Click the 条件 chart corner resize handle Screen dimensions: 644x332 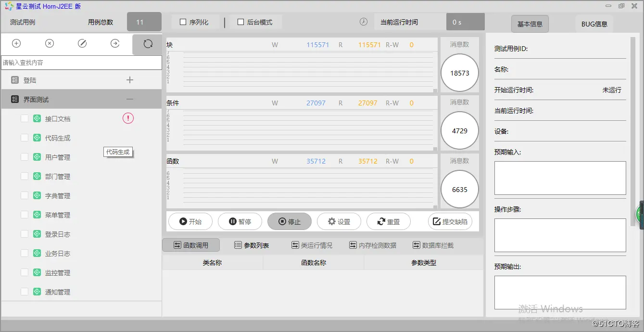[435, 149]
